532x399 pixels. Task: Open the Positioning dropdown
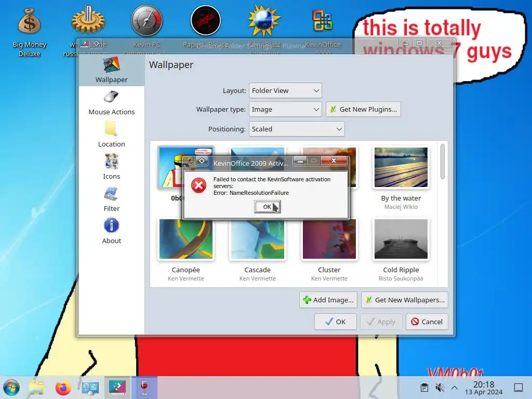click(297, 129)
